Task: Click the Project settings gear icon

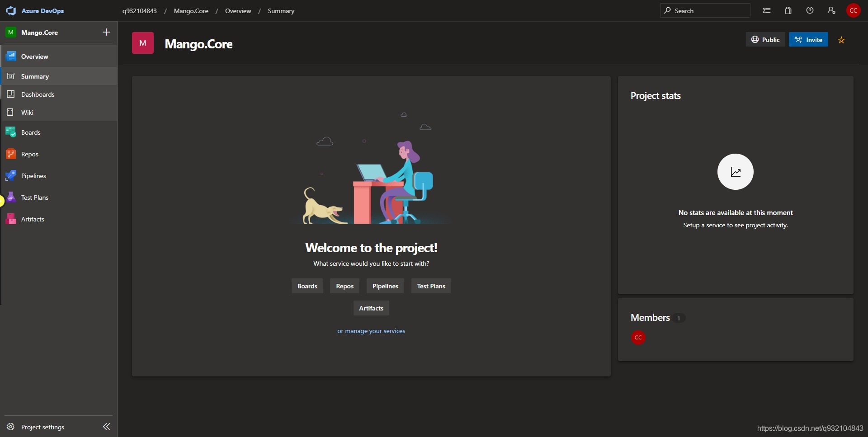Action: [11, 427]
